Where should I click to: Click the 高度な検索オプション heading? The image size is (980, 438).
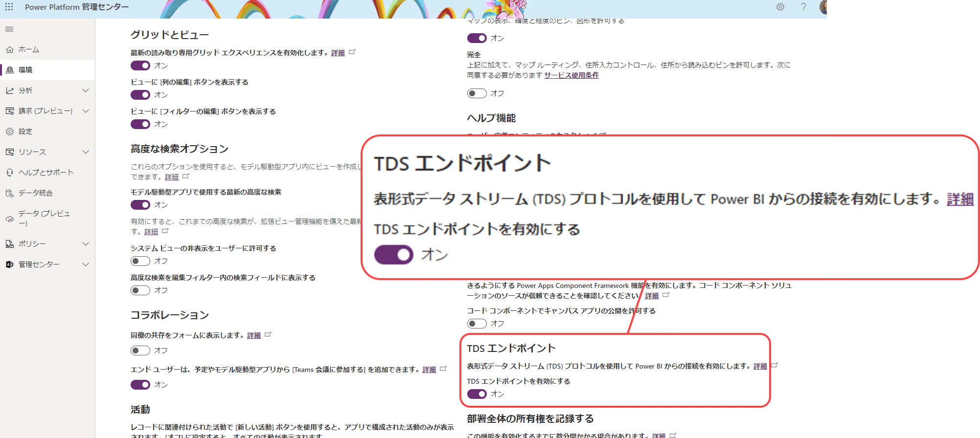(x=180, y=149)
